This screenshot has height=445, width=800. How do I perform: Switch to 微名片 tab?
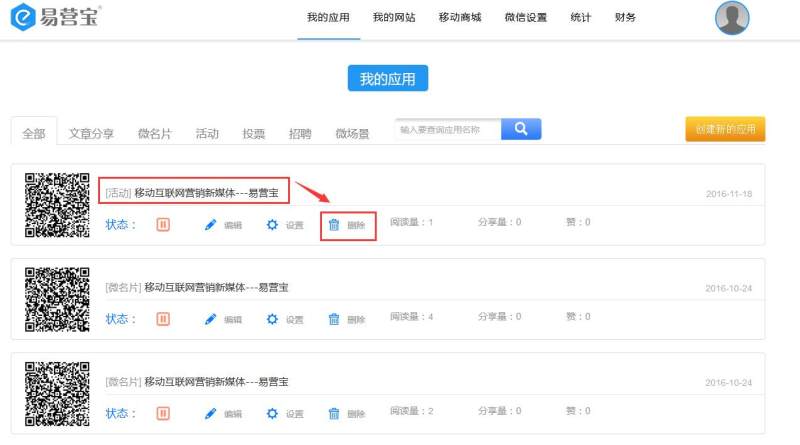click(x=155, y=134)
